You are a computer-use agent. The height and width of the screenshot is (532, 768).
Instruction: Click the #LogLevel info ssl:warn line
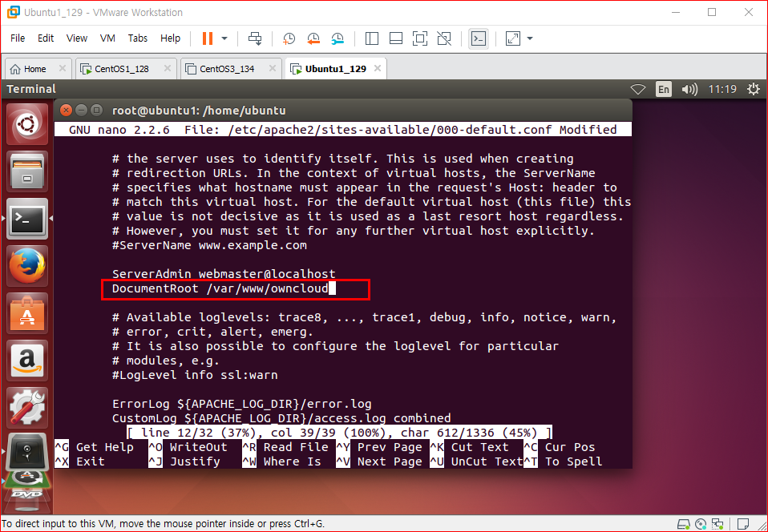195,376
